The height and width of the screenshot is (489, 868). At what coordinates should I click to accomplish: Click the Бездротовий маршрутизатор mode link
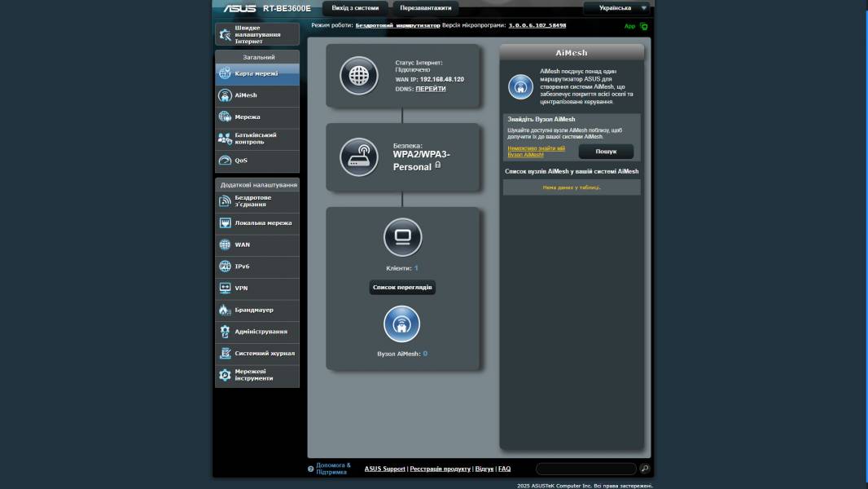(x=397, y=25)
